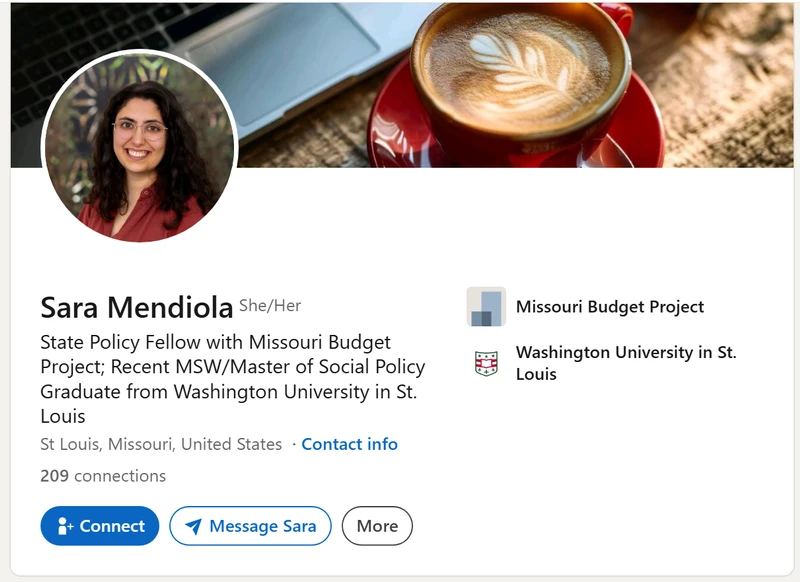
Task: Select the Sara Mendiola name heading
Action: tap(137, 308)
